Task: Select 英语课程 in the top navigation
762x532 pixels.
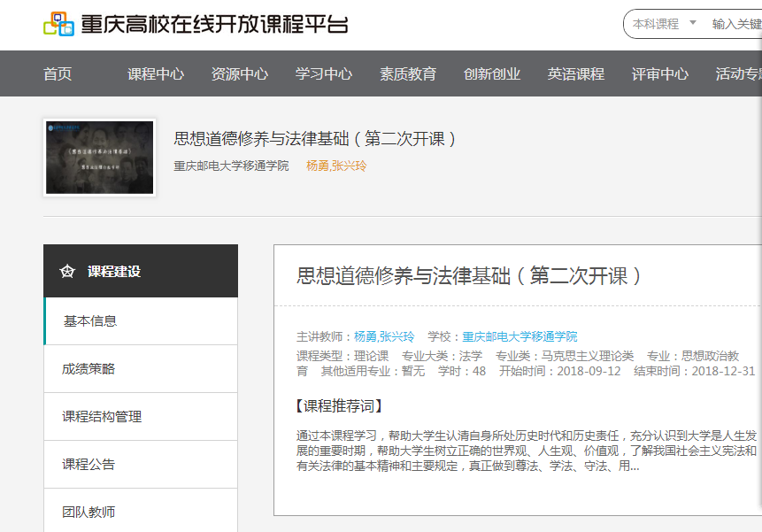Action: pos(576,74)
